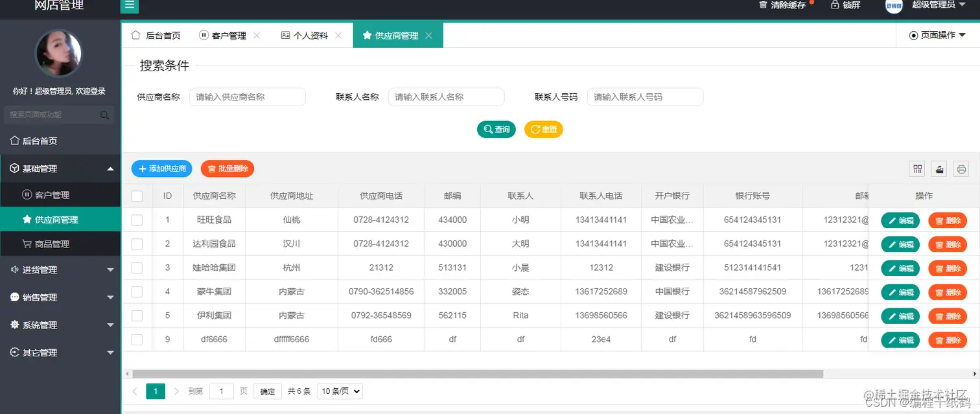Image resolution: width=980 pixels, height=414 pixels.
Task: Click the contact cell Rita
Action: pyautogui.click(x=520, y=316)
